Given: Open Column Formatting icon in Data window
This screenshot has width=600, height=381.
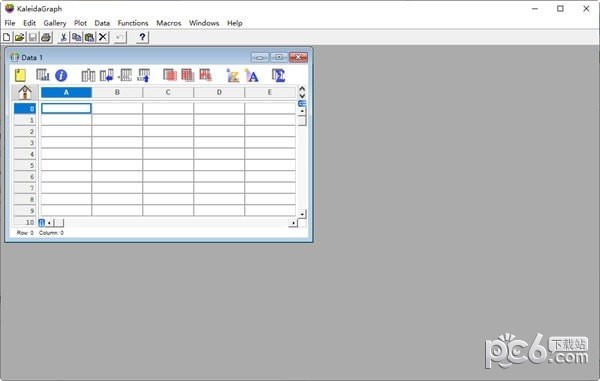Looking at the screenshot, I should point(42,75).
